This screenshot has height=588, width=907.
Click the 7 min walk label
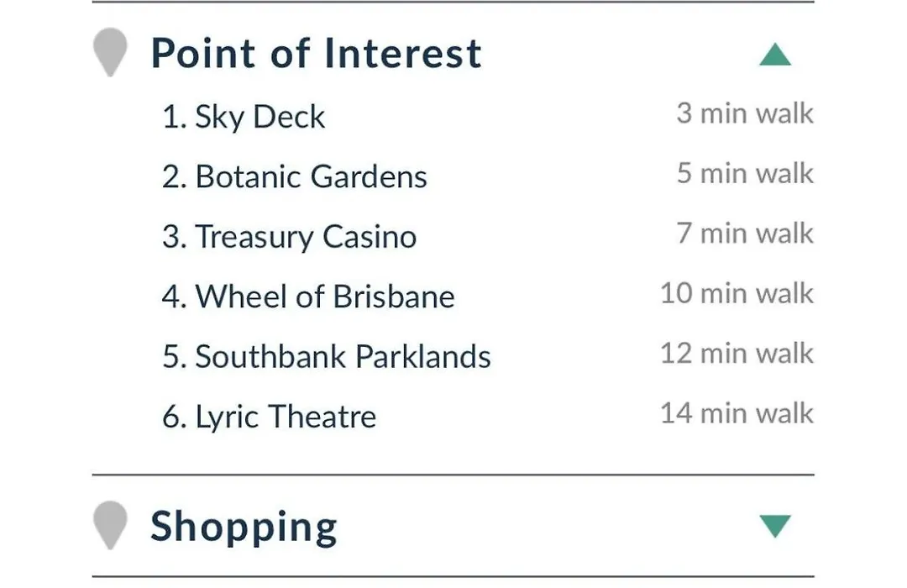point(745,234)
